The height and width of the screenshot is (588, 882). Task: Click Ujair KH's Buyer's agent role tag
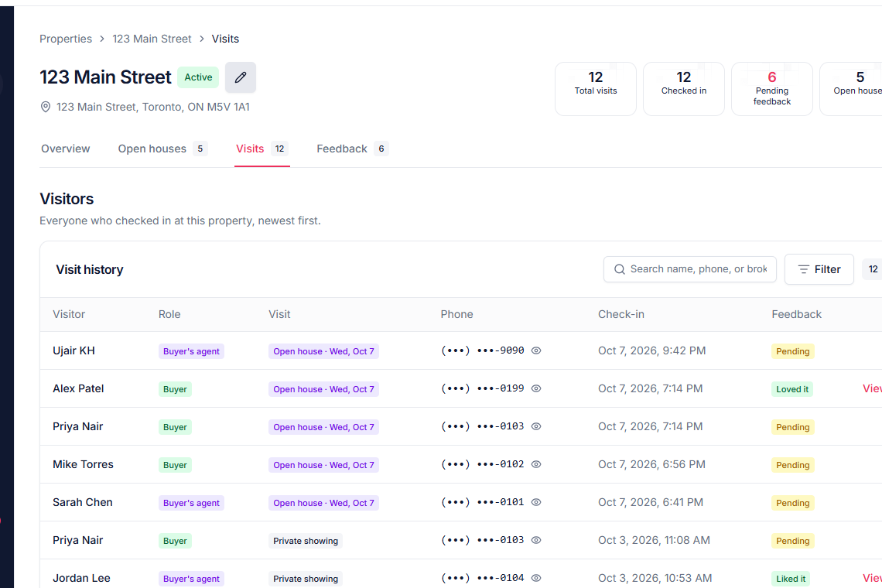pyautogui.click(x=191, y=351)
